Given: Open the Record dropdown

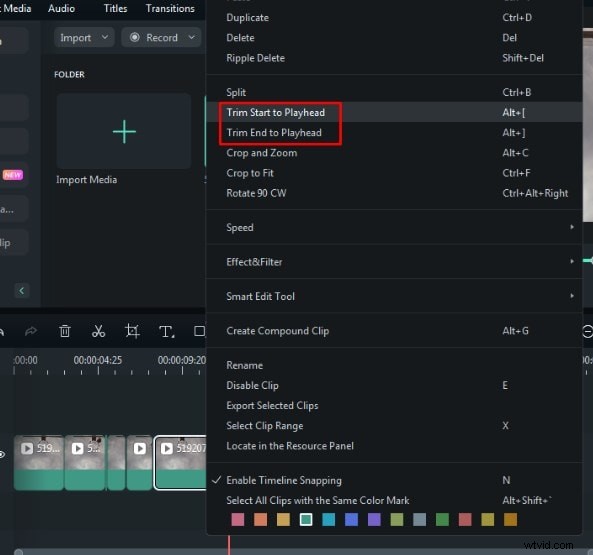Looking at the screenshot, I should coord(161,37).
